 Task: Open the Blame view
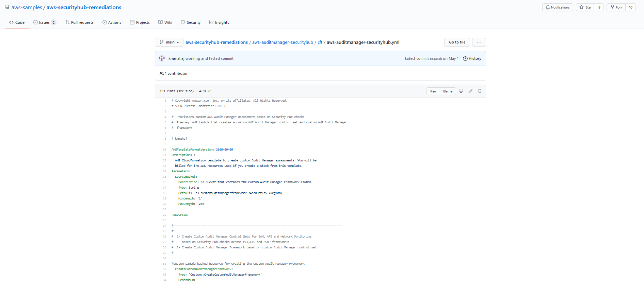tap(448, 91)
